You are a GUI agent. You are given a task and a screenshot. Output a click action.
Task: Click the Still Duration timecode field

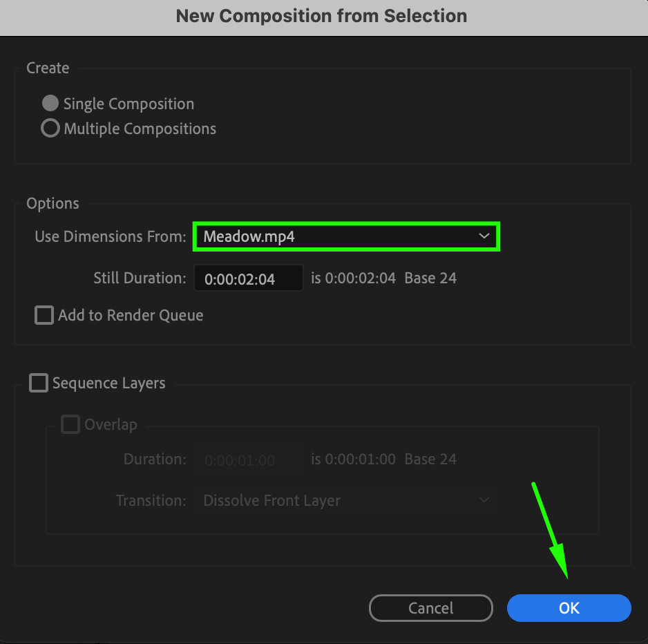click(248, 278)
